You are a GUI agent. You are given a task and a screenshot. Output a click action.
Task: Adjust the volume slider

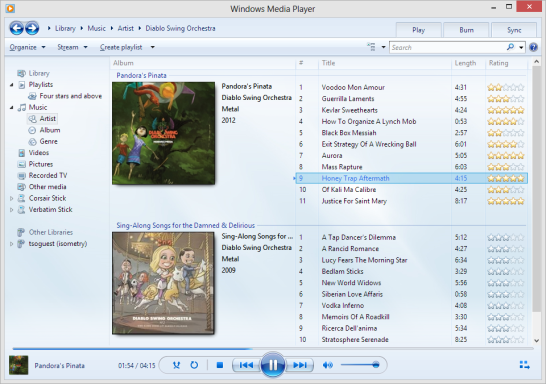click(x=360, y=365)
